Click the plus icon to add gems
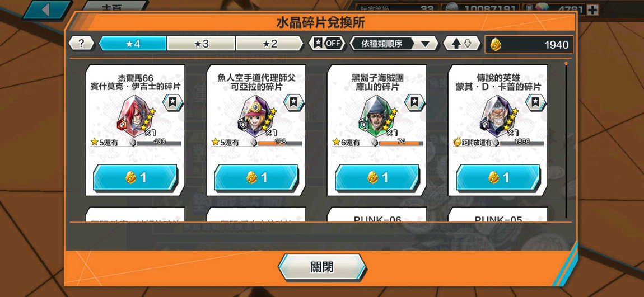The width and height of the screenshot is (644, 297). (x=592, y=10)
